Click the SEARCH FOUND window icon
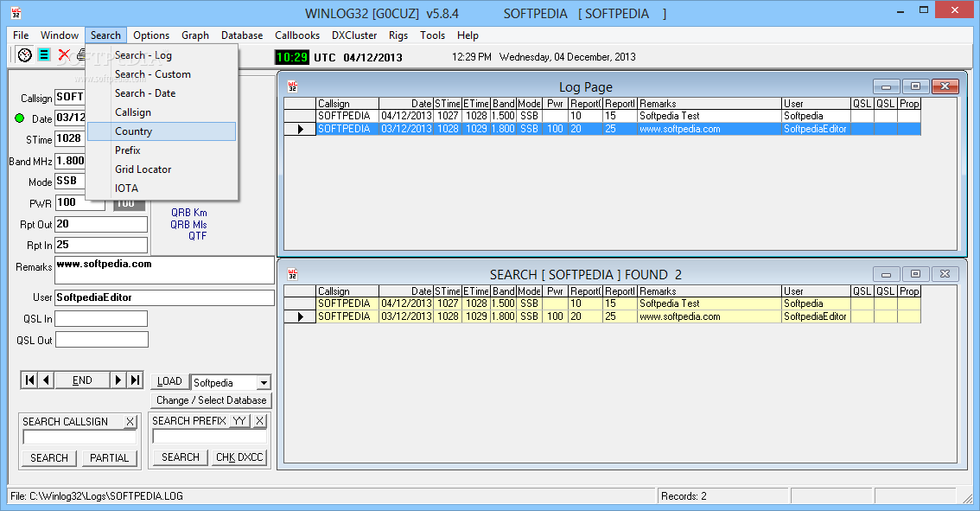 pyautogui.click(x=292, y=274)
